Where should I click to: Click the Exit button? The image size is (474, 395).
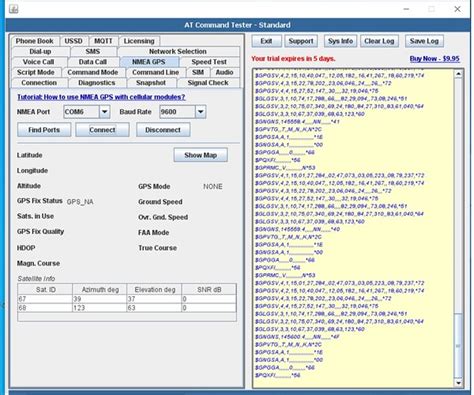[x=266, y=41]
